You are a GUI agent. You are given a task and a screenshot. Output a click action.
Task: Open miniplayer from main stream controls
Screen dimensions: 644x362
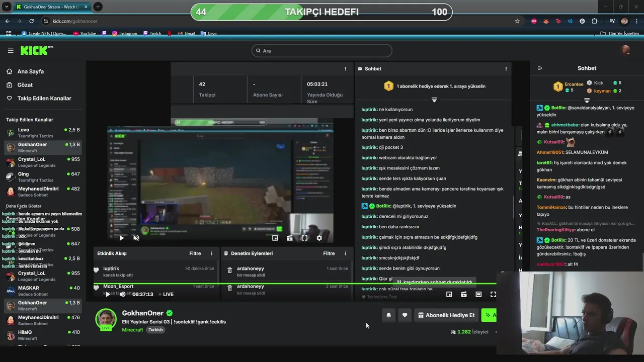click(x=449, y=294)
